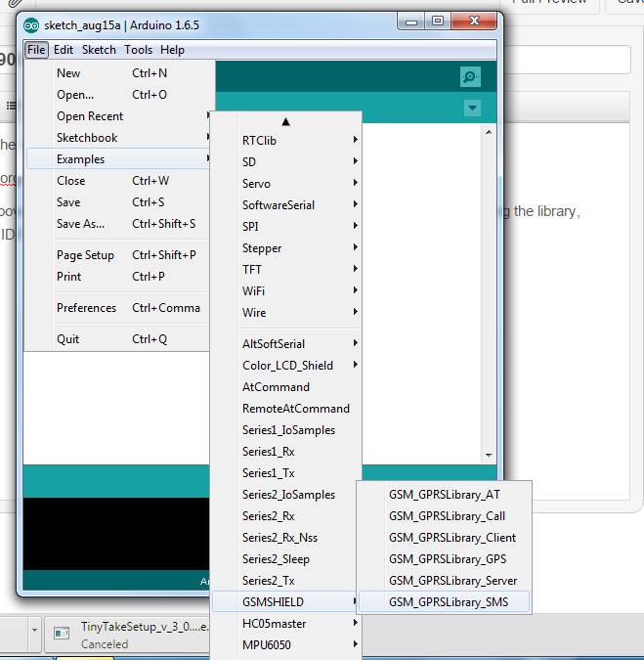Open the RemoteAtCommand example
The image size is (644, 660).
286,409
